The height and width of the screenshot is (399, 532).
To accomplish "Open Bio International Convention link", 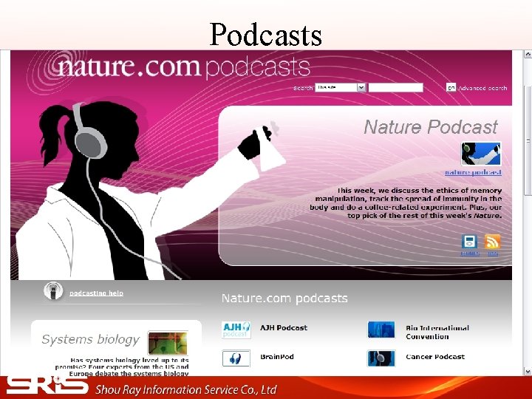I will 437,332.
